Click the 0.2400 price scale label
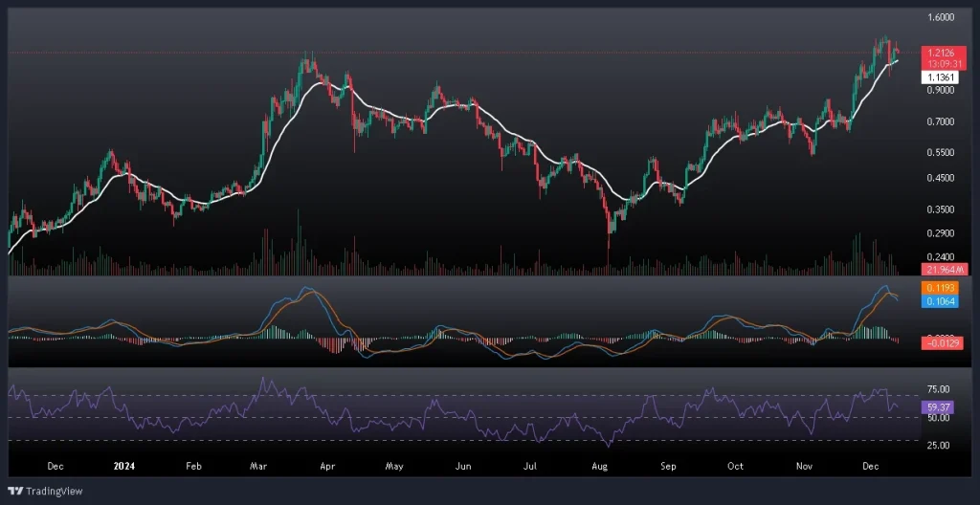The width and height of the screenshot is (980, 505). (942, 256)
